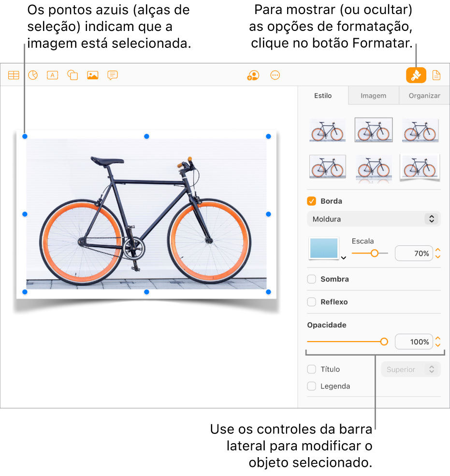Open the Superior title position dropdown

[410, 370]
